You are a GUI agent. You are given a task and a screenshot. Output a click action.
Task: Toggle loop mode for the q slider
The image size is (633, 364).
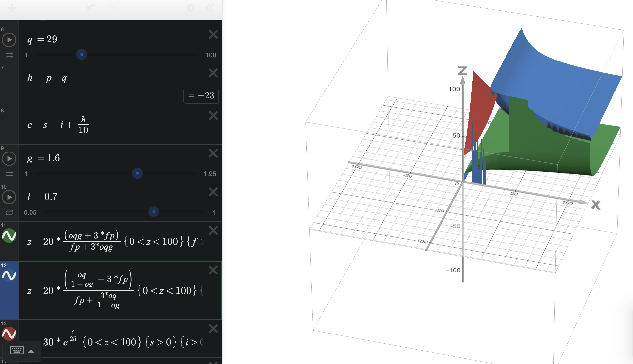click(9, 55)
